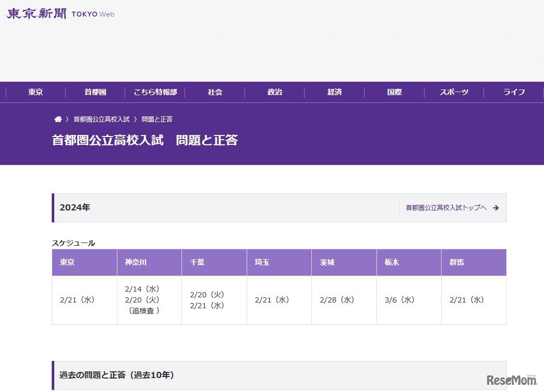Click the 2/20（火） date under 千葉
Screen dimensions: 544x392
(x=207, y=295)
